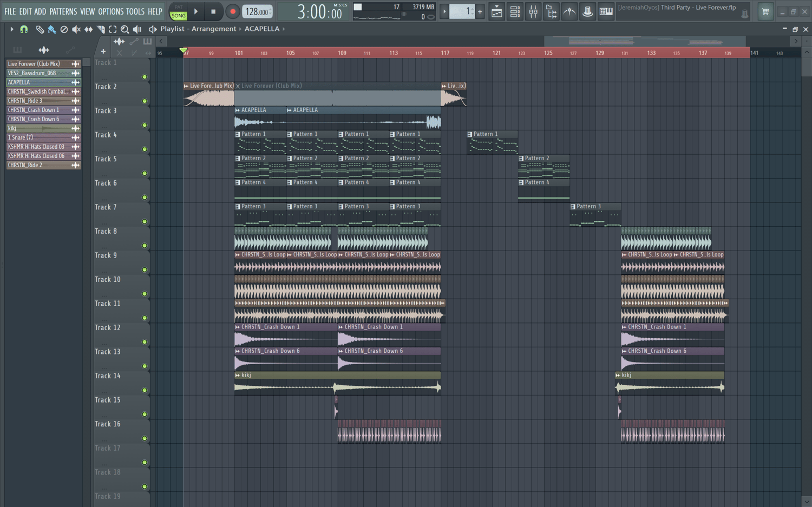The height and width of the screenshot is (507, 812).
Task: Click the hat-shaped icon in top toolbar
Action: [587, 11]
